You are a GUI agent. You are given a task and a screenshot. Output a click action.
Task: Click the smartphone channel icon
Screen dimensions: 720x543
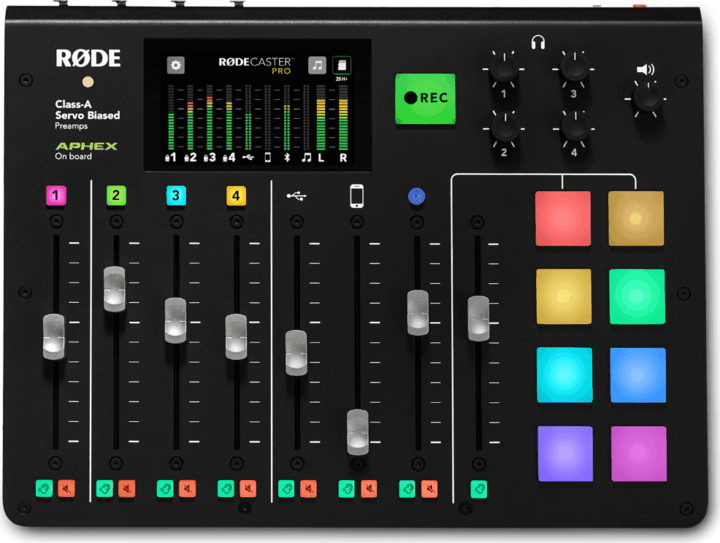(x=357, y=196)
